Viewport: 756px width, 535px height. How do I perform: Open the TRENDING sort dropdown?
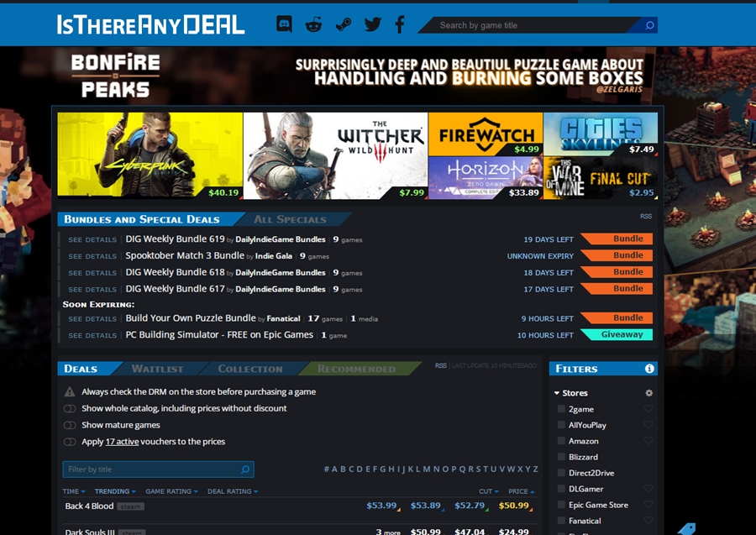point(115,491)
